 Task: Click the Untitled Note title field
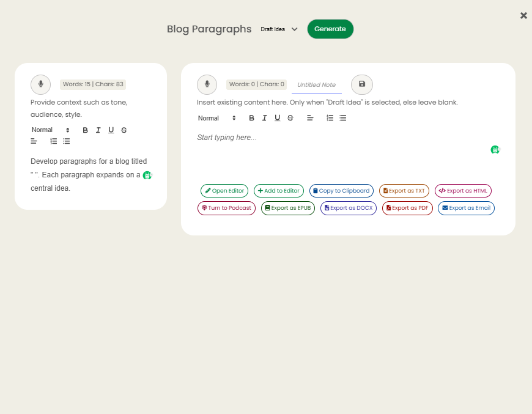[317, 85]
